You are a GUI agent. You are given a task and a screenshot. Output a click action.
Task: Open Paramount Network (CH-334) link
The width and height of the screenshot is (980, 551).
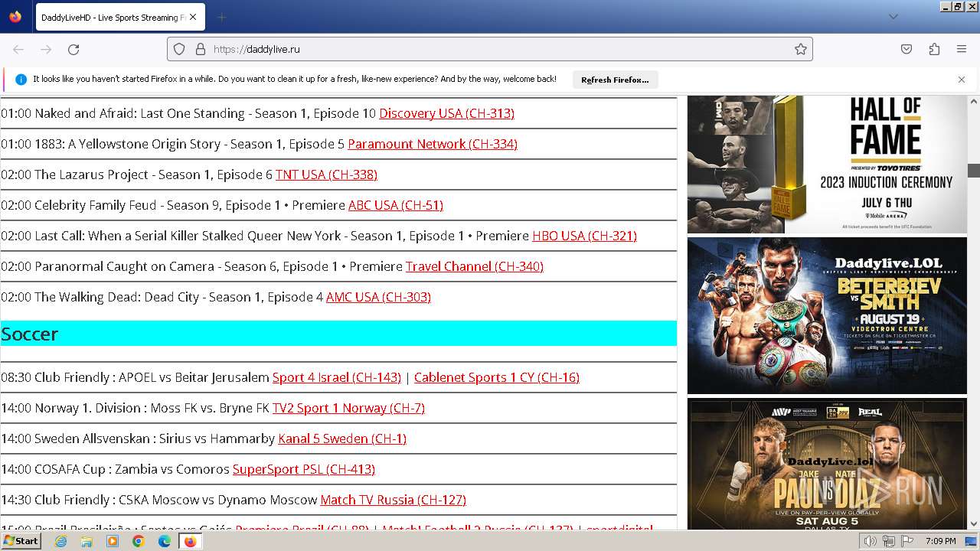433,144
